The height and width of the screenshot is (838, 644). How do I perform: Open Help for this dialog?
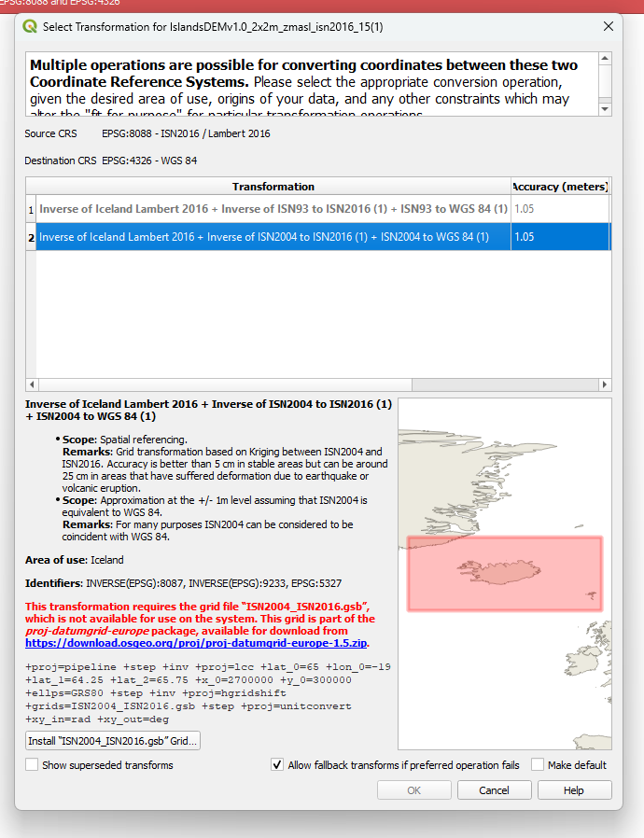coord(575,789)
